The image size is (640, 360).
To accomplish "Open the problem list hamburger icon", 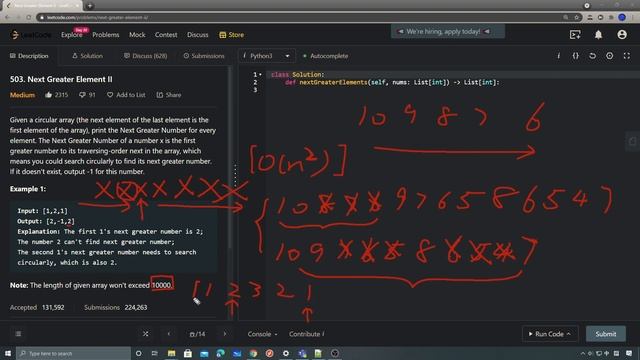I will (x=18, y=334).
